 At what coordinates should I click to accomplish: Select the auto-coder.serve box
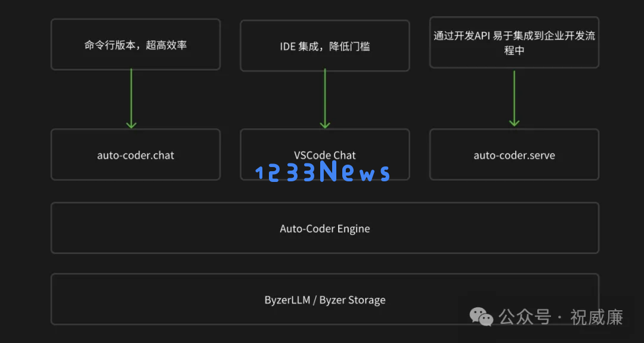[514, 154]
